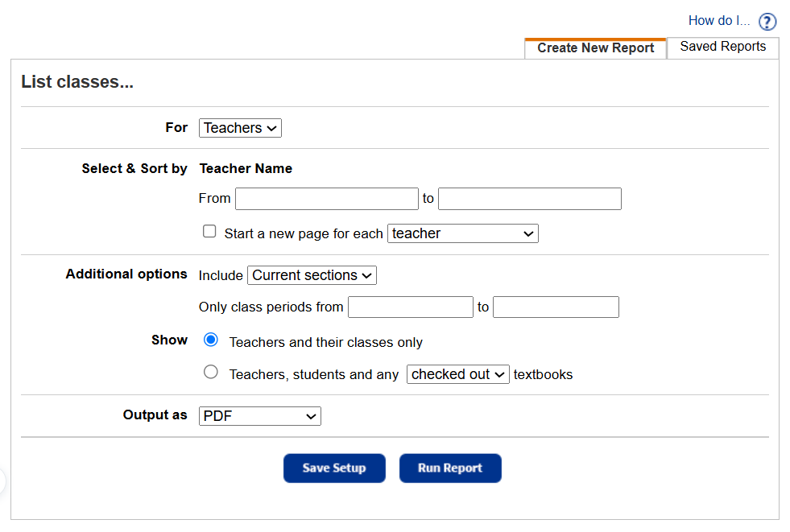Expand the new page 'teacher' dropdown

463,233
